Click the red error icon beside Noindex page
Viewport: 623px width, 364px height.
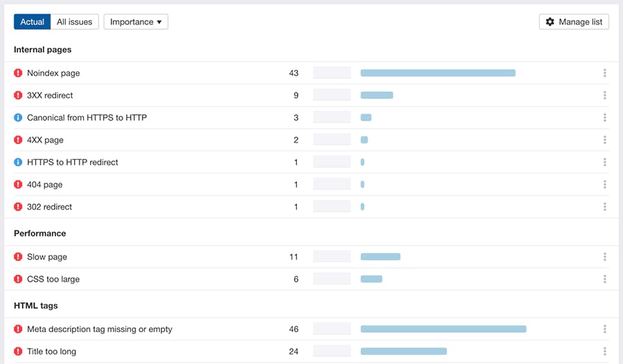point(18,73)
